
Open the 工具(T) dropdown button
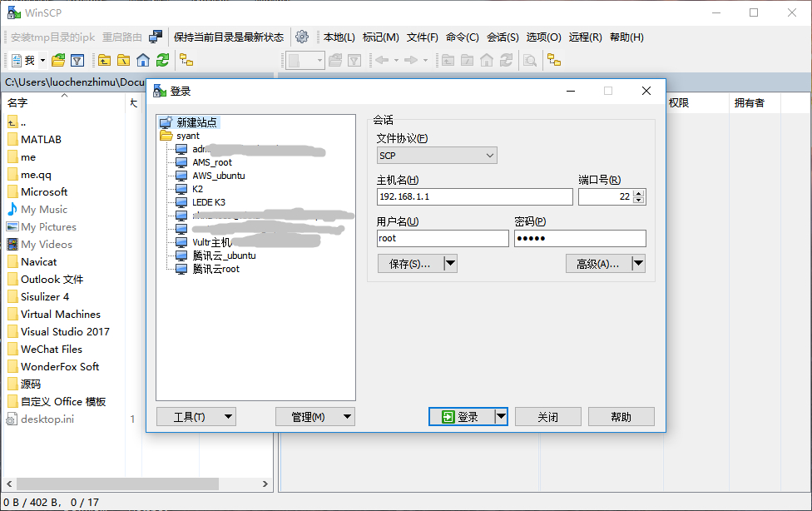coord(196,417)
